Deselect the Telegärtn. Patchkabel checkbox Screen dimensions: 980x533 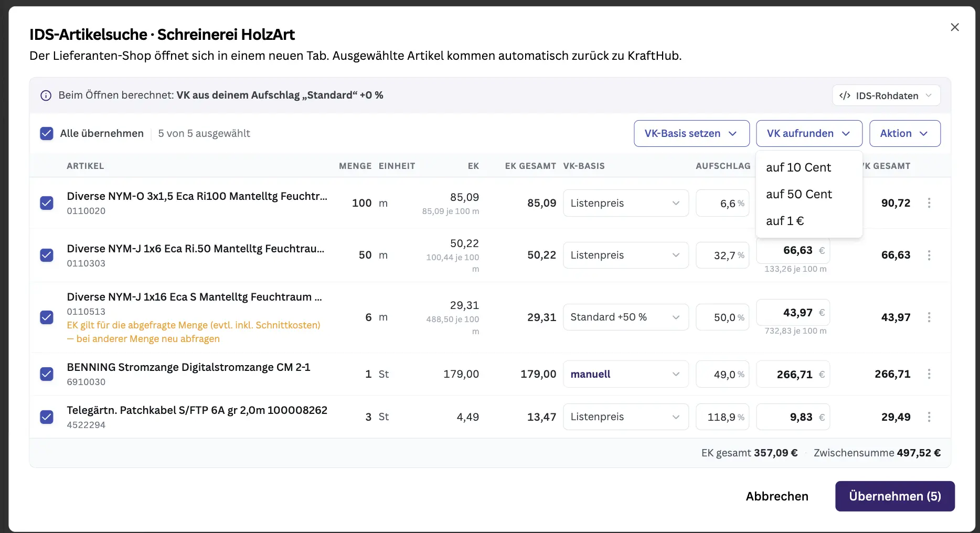click(47, 417)
